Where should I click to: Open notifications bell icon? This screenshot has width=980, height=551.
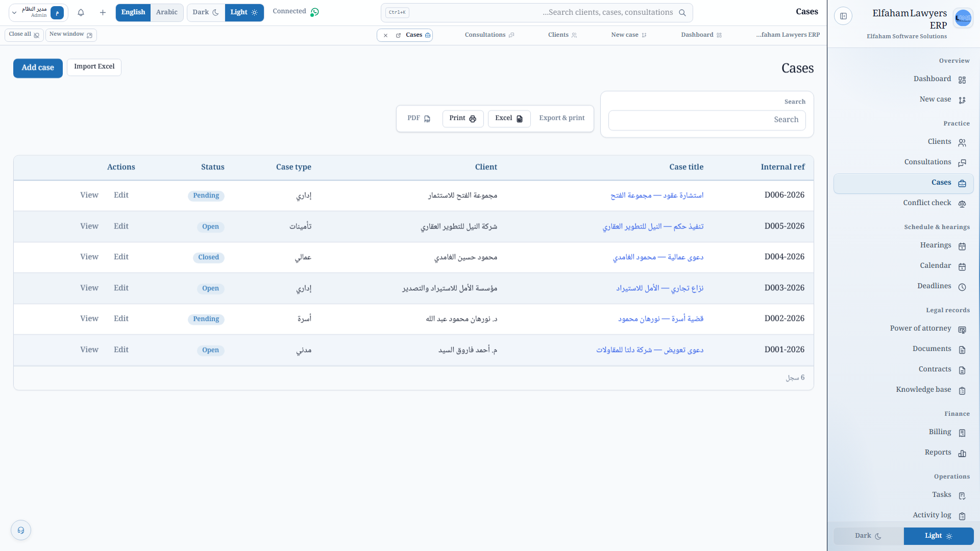point(81,13)
